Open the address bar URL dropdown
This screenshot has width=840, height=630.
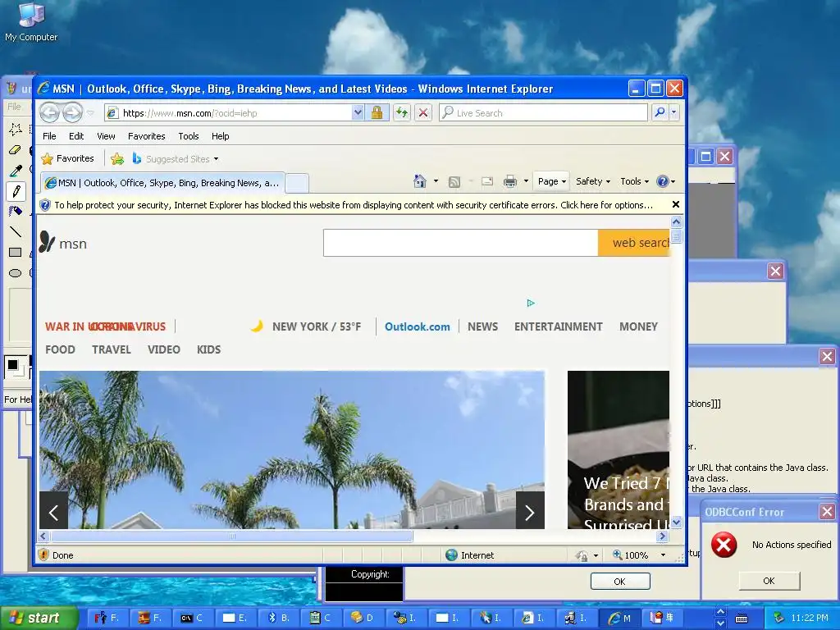click(358, 112)
